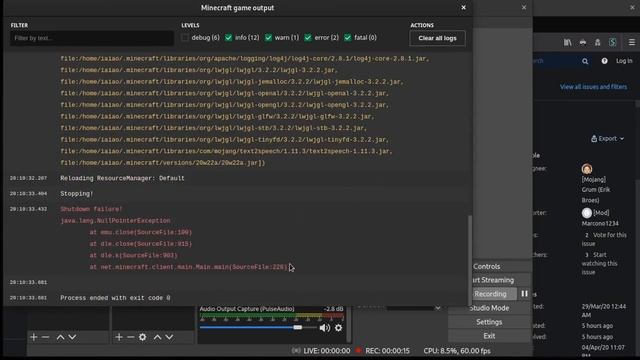The width and height of the screenshot is (640, 360).
Task: Open View all issues and filters link
Action: coord(593,87)
